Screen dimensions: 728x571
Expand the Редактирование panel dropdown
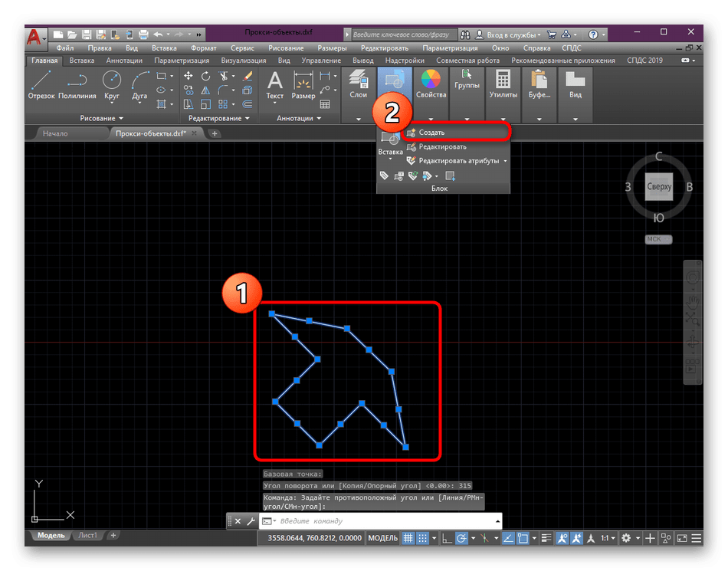coord(218,118)
